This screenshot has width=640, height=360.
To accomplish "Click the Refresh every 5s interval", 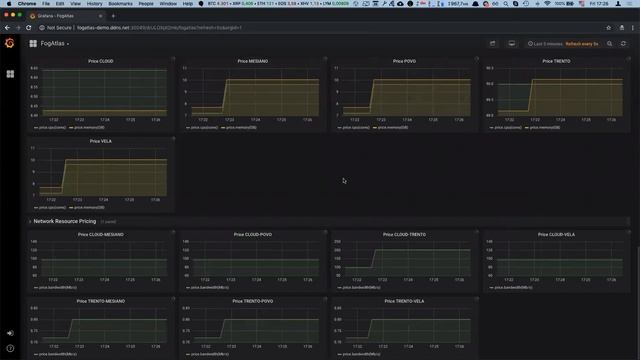I will 582,44.
